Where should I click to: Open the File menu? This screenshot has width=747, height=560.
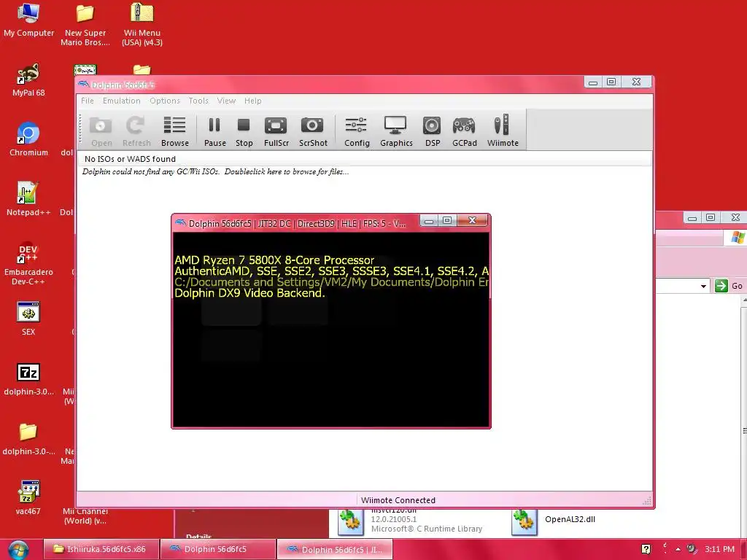pos(88,101)
